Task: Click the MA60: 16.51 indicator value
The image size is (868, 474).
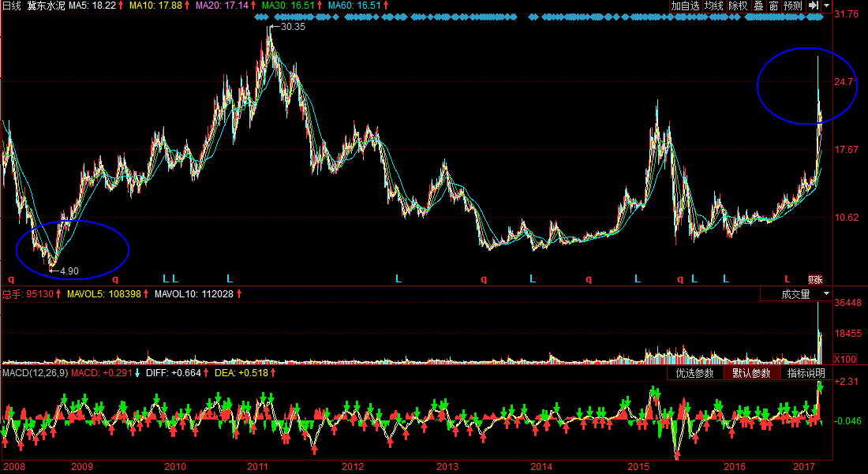Action: [354, 6]
